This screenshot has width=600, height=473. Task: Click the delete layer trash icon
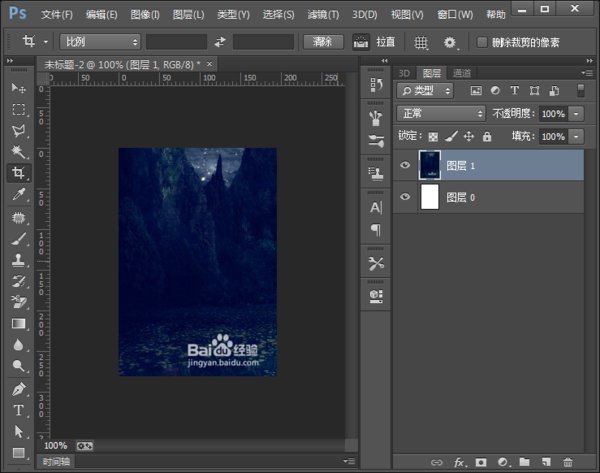[x=568, y=462]
